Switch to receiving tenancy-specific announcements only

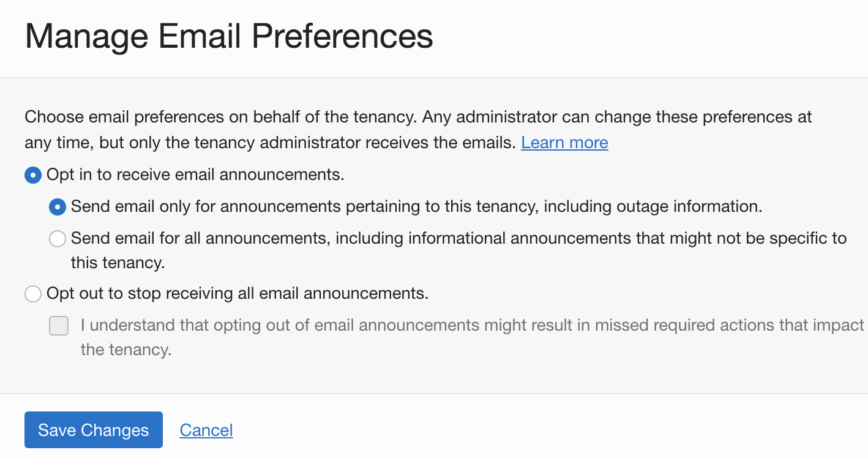(58, 207)
